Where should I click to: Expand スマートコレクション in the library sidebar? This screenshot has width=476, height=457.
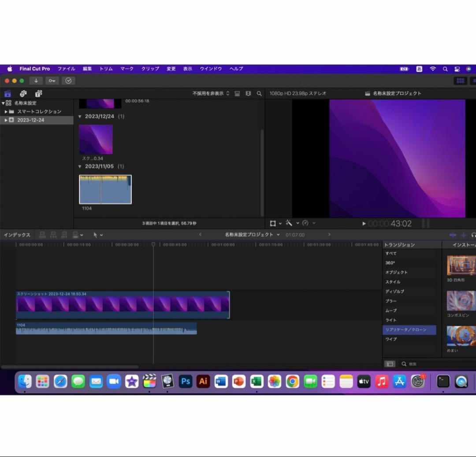[x=6, y=111]
